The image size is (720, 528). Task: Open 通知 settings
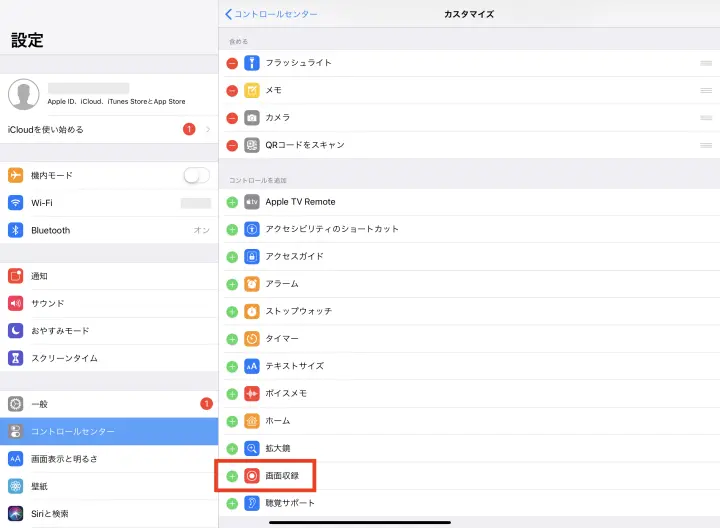109,276
